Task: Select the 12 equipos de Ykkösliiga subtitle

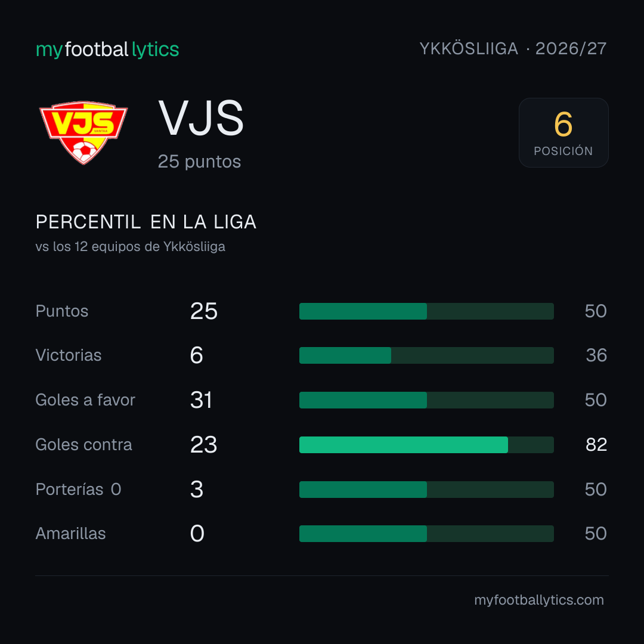Action: tap(130, 247)
